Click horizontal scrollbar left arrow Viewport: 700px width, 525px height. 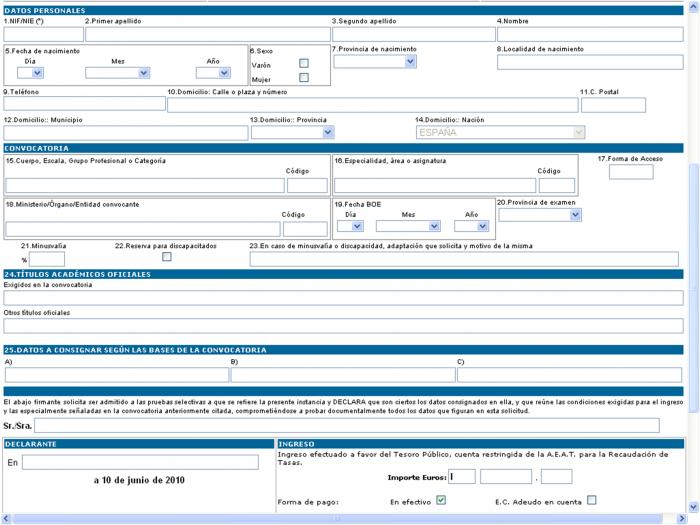(5, 518)
